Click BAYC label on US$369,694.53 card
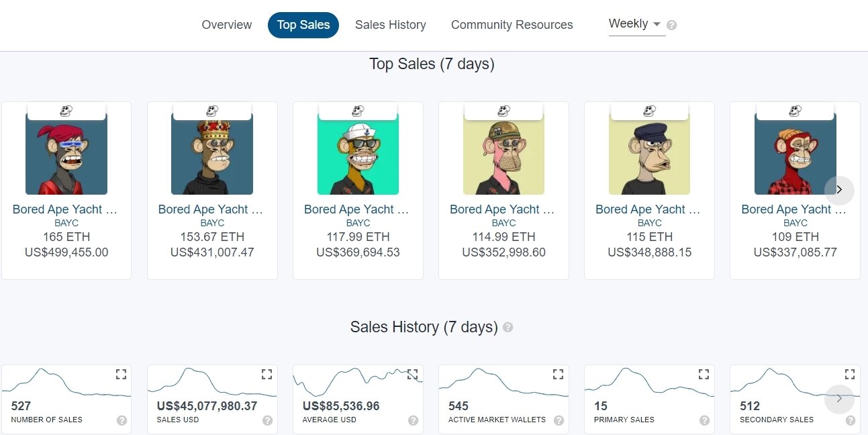 (358, 223)
